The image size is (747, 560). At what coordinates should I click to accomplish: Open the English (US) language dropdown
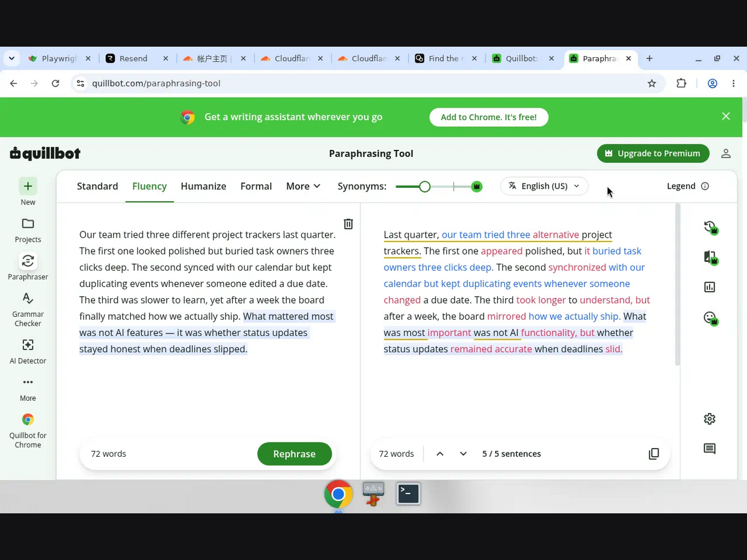(544, 186)
